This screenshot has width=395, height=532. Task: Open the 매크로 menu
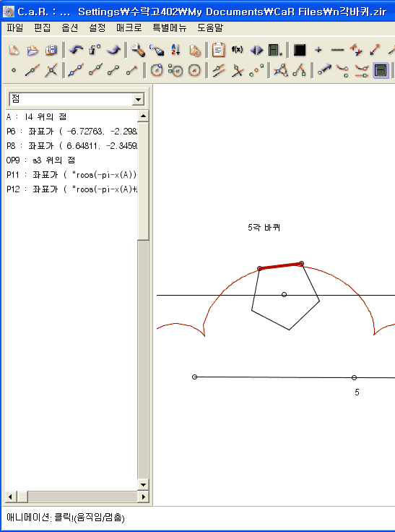[x=129, y=27]
